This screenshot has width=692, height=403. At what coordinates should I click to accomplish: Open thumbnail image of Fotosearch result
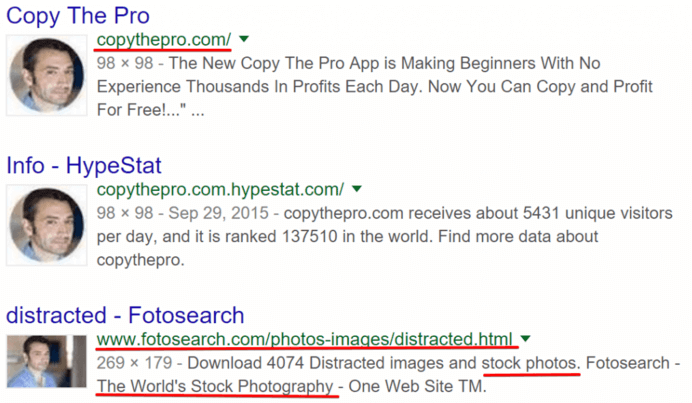(47, 361)
